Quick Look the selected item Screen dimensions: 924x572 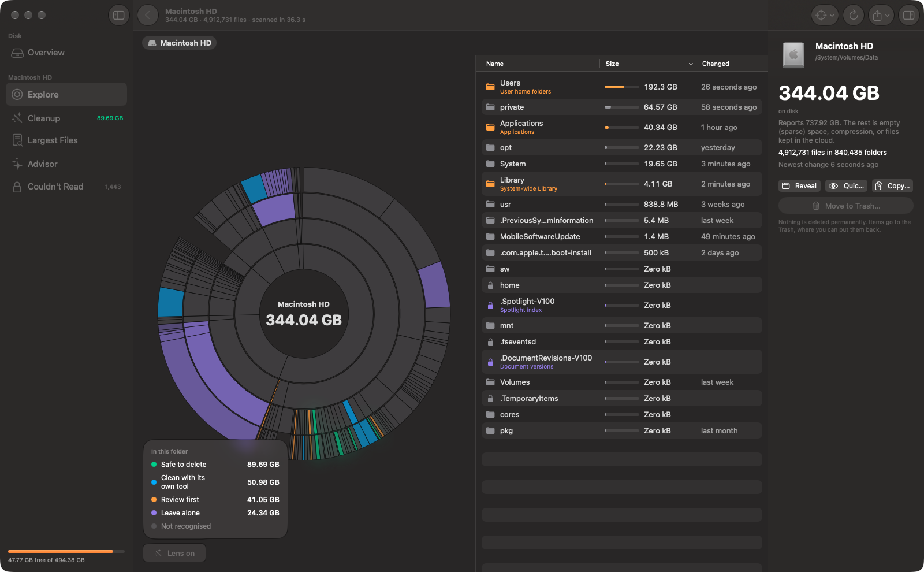pos(847,185)
